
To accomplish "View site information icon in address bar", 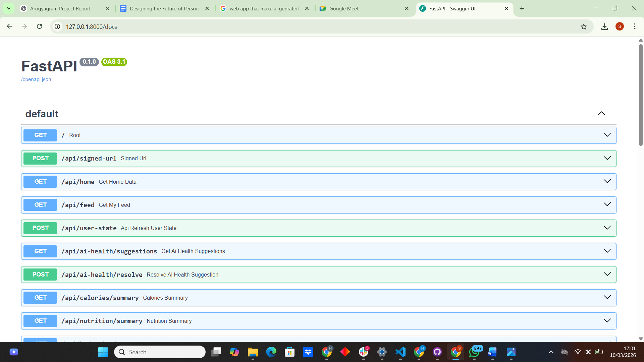I will click(58, 26).
